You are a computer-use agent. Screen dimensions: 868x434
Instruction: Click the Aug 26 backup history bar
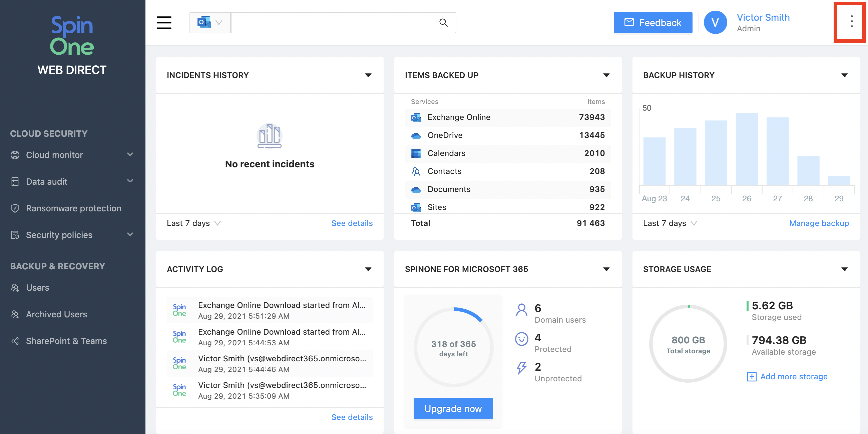pos(746,149)
